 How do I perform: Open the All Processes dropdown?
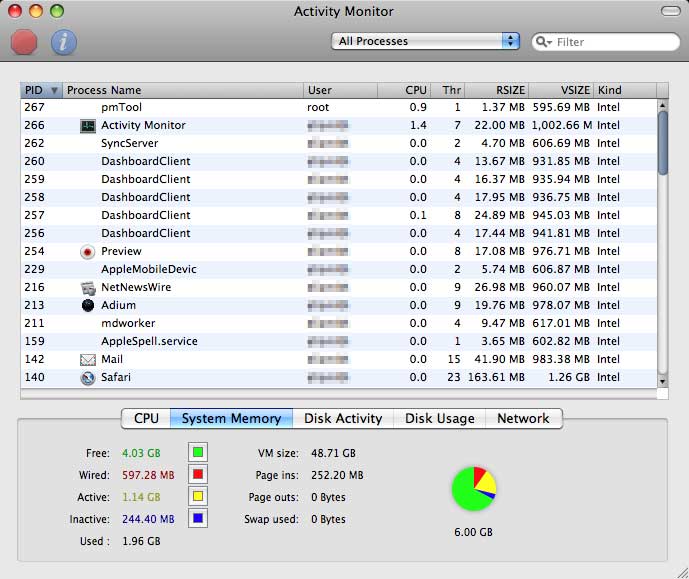[x=425, y=41]
